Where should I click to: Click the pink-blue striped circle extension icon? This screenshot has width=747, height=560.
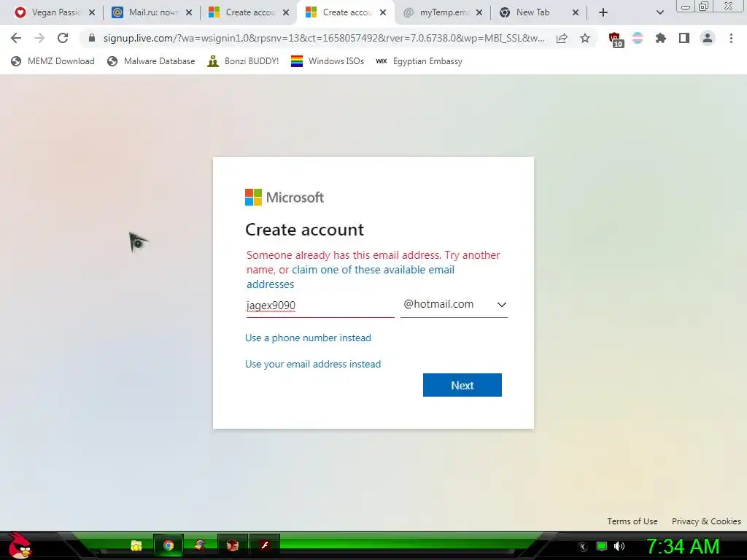pyautogui.click(x=638, y=38)
